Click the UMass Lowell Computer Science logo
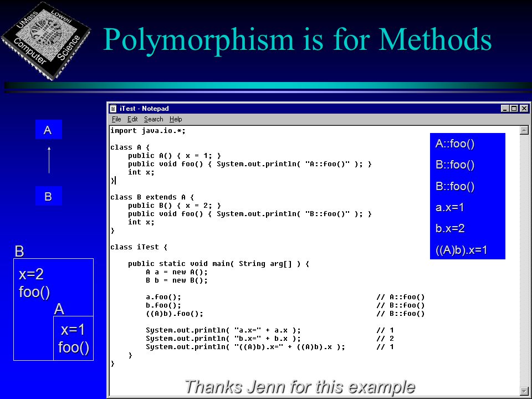This screenshot has width=532, height=399. pos(46,40)
